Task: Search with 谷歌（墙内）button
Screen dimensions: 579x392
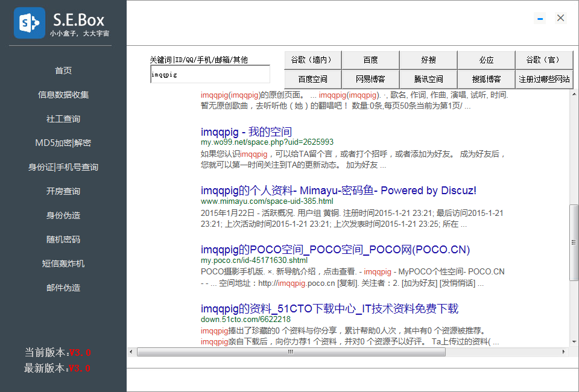Action: coord(313,60)
